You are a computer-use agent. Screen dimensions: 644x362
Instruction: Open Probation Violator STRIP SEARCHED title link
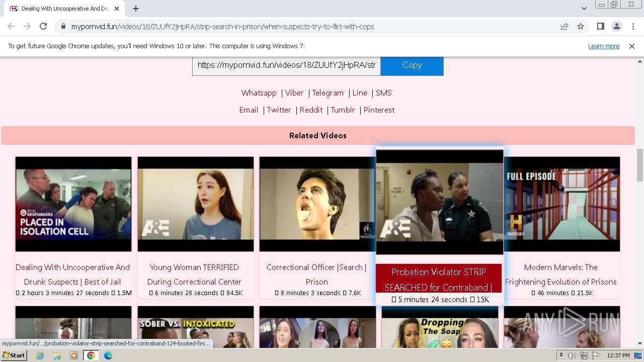(439, 280)
